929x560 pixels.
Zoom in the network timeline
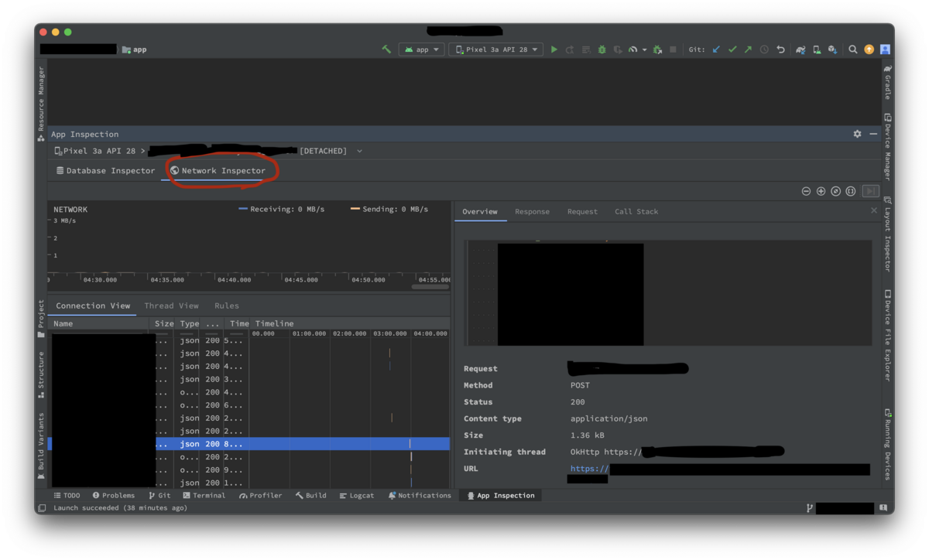821,191
